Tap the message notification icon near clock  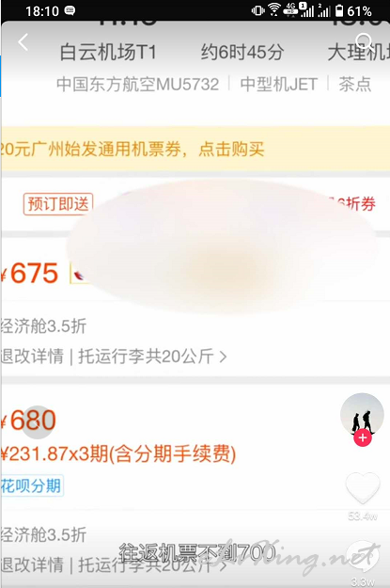(70, 11)
